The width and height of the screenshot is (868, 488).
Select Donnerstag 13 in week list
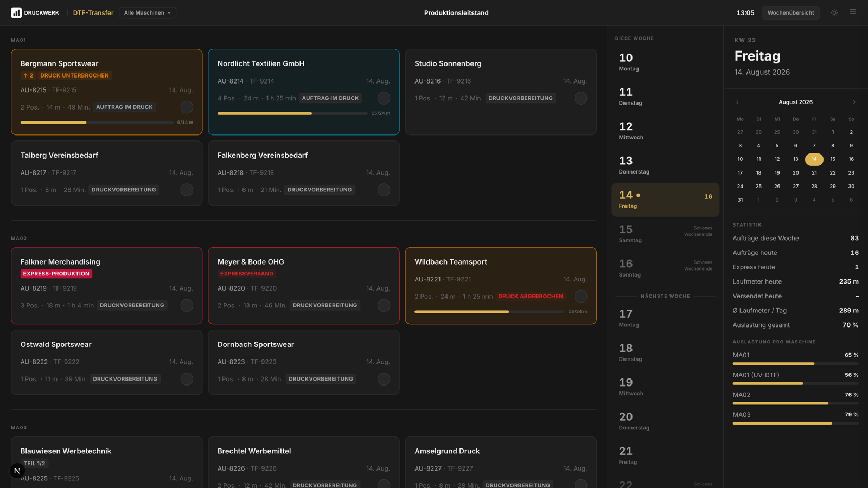click(665, 165)
